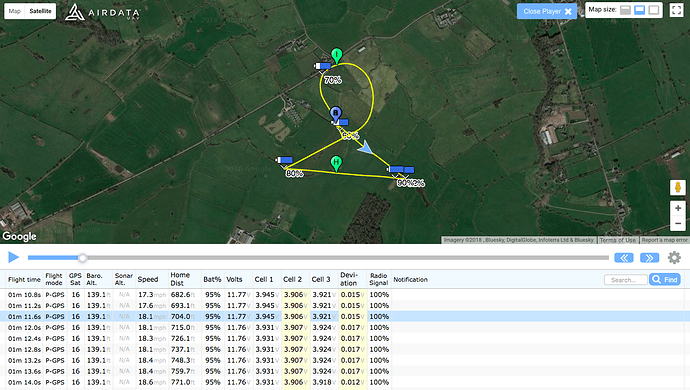Click the play button of flight player
690x390 pixels.
[14, 257]
